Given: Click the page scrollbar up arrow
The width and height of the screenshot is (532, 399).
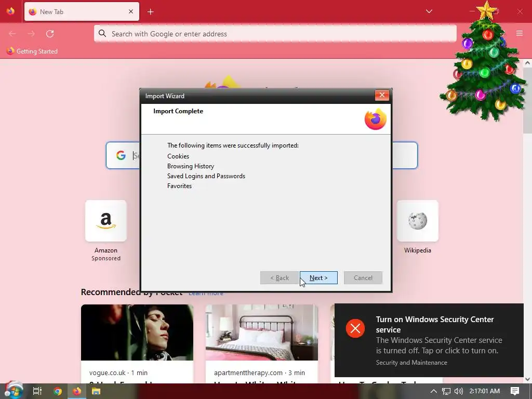Looking at the screenshot, I should click(527, 63).
